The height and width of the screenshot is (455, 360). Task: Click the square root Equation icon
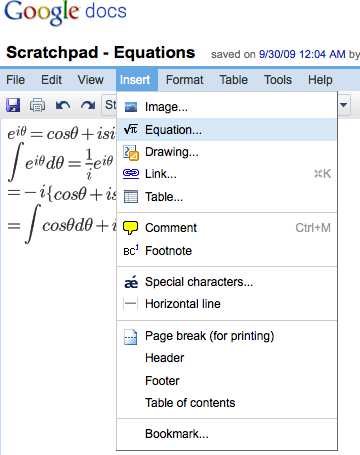pyautogui.click(x=131, y=129)
